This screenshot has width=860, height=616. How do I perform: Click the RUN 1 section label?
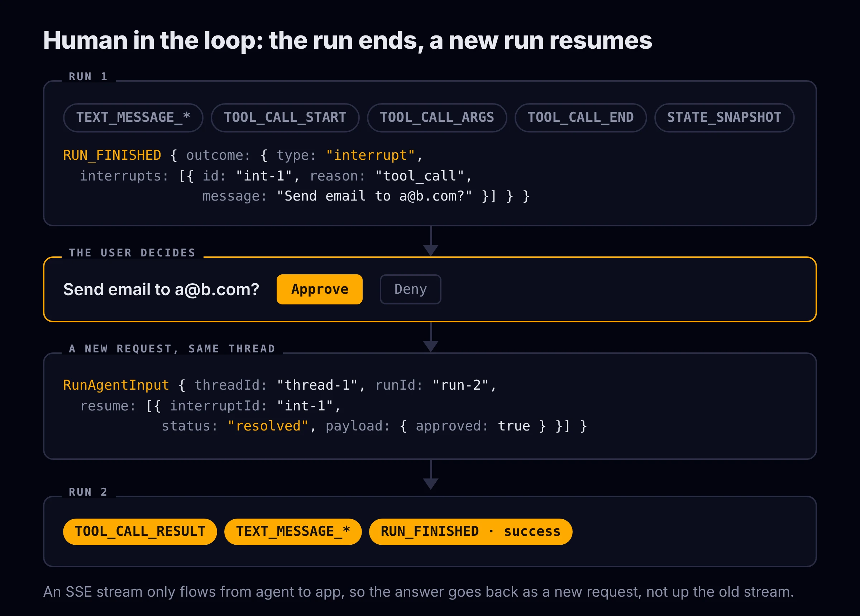pos(89,77)
